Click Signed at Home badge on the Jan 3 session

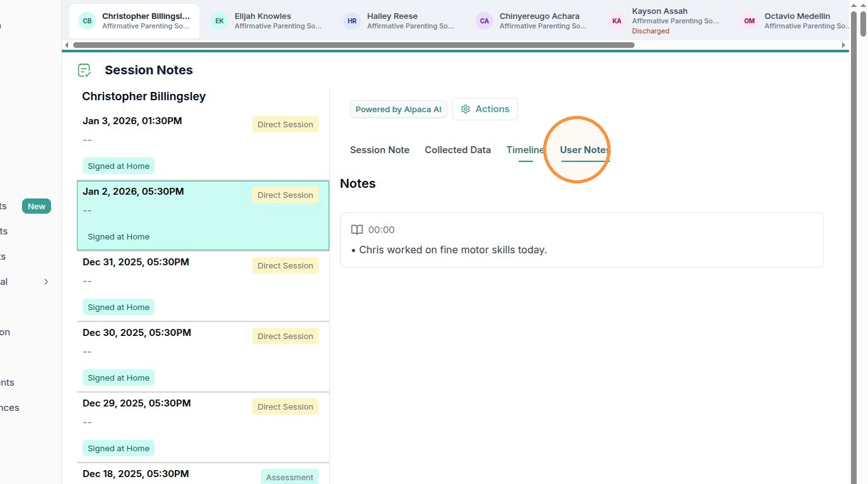tap(119, 166)
